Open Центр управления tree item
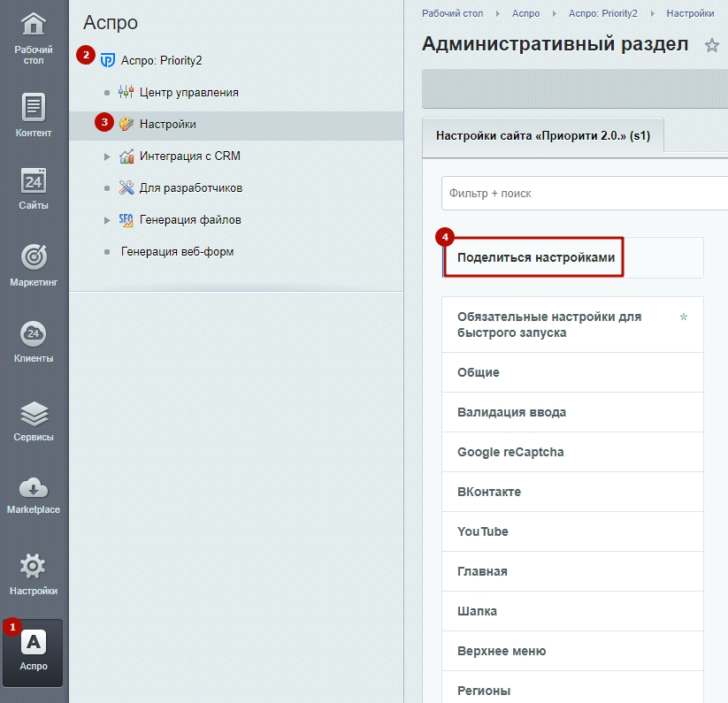This screenshot has height=703, width=728. [189, 92]
